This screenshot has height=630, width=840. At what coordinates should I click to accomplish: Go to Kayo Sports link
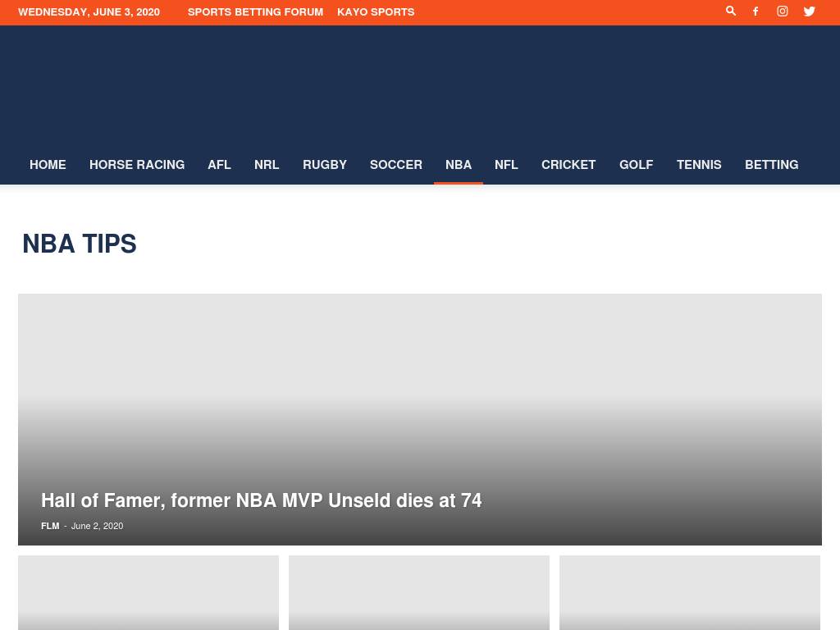pos(376,11)
